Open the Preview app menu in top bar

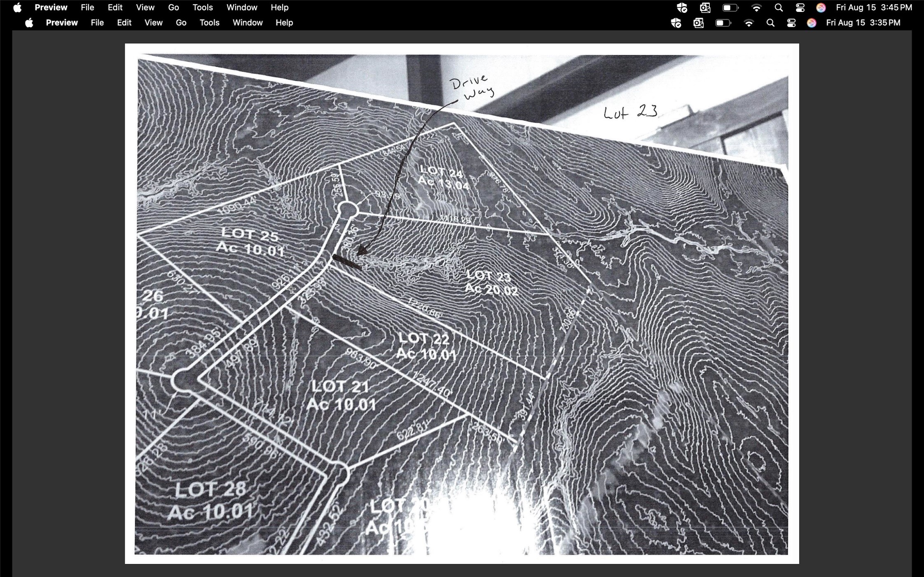[51, 7]
